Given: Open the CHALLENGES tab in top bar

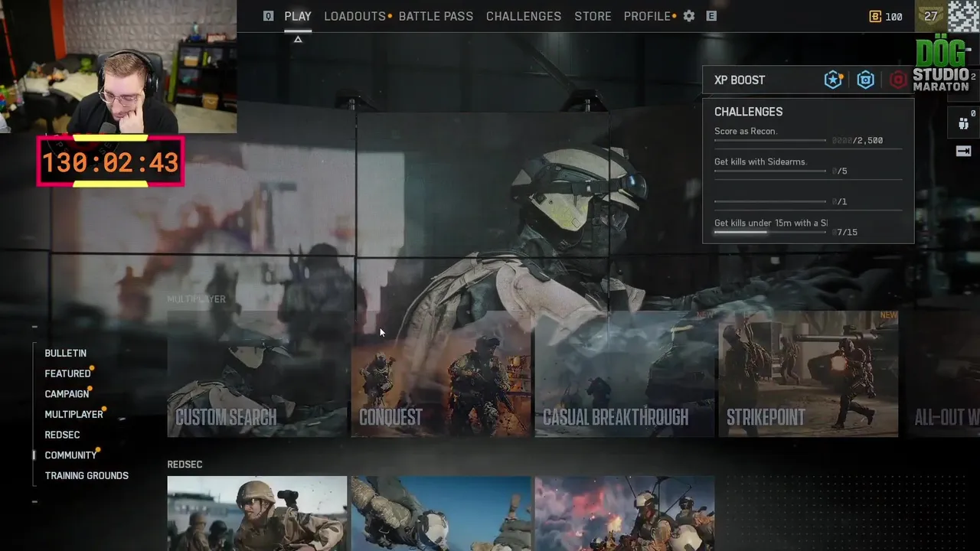Looking at the screenshot, I should [524, 16].
